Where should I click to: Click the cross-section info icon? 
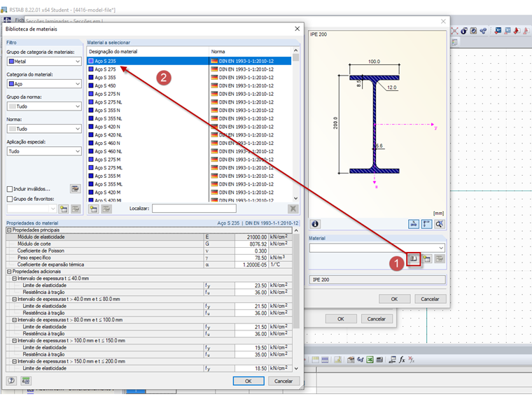[315, 224]
